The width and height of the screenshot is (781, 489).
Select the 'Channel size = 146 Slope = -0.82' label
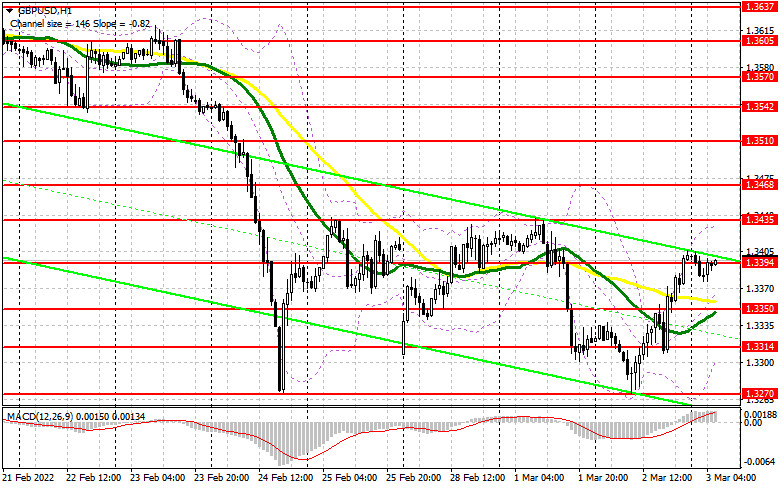pyautogui.click(x=81, y=23)
